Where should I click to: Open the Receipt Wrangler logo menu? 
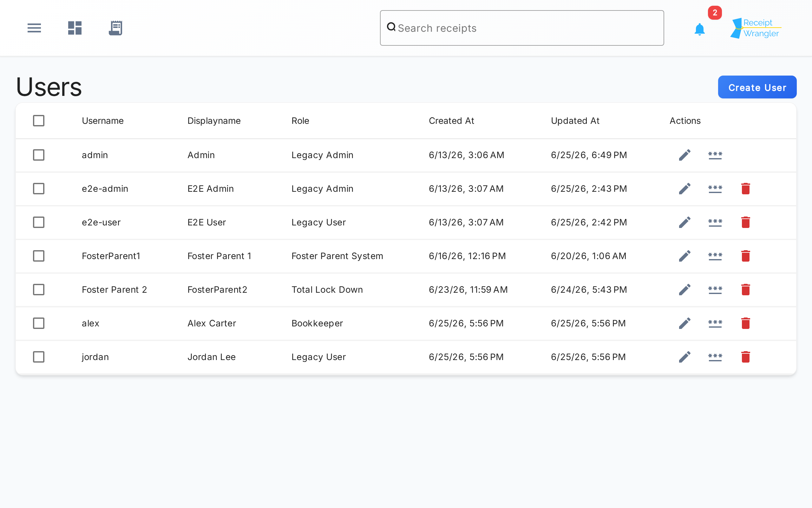756,28
